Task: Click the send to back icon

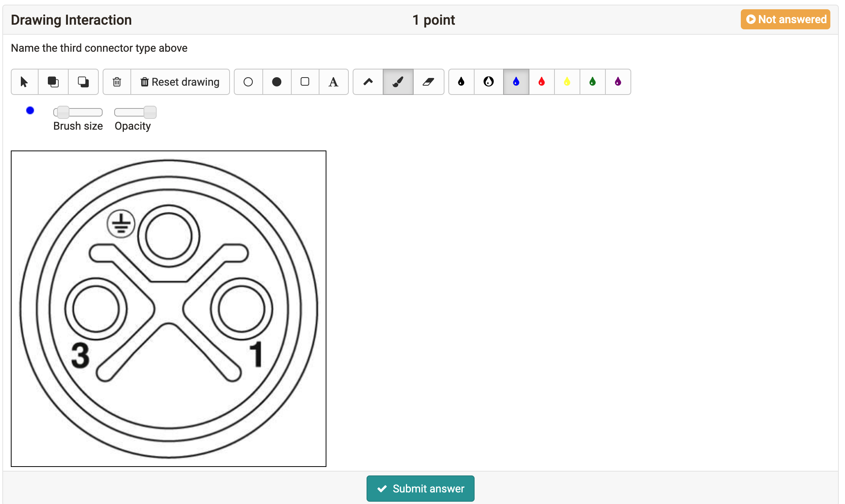Action: [x=83, y=82]
